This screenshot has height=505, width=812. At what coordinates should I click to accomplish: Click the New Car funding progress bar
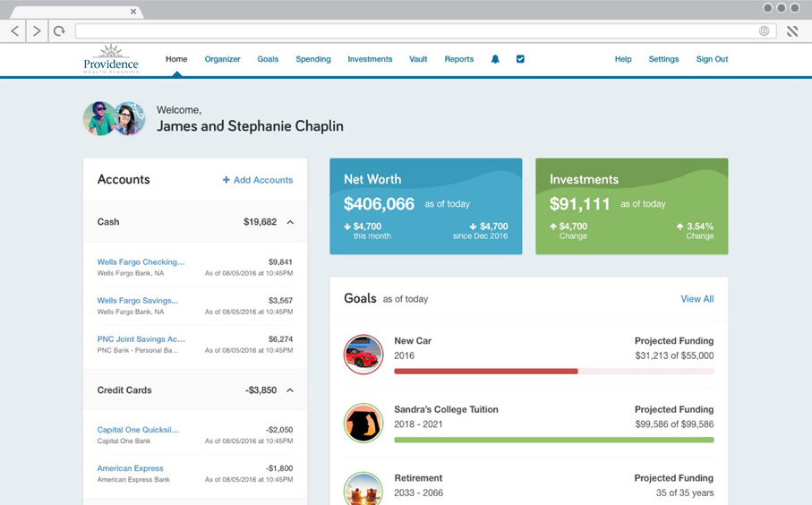coord(553,371)
